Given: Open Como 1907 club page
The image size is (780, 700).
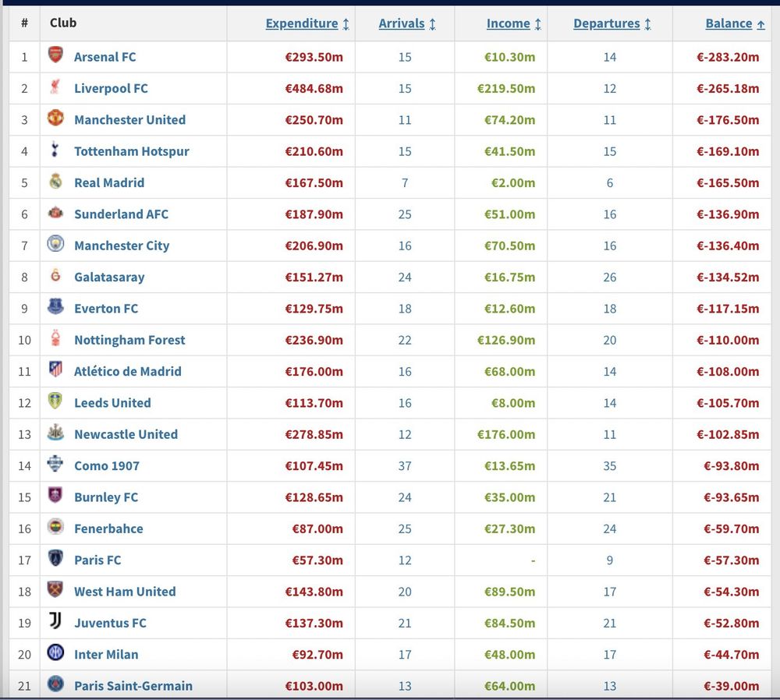Looking at the screenshot, I should click(x=107, y=465).
